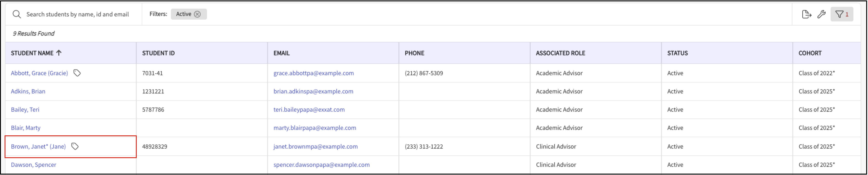
Task: Click the export icon
Action: tap(806, 14)
